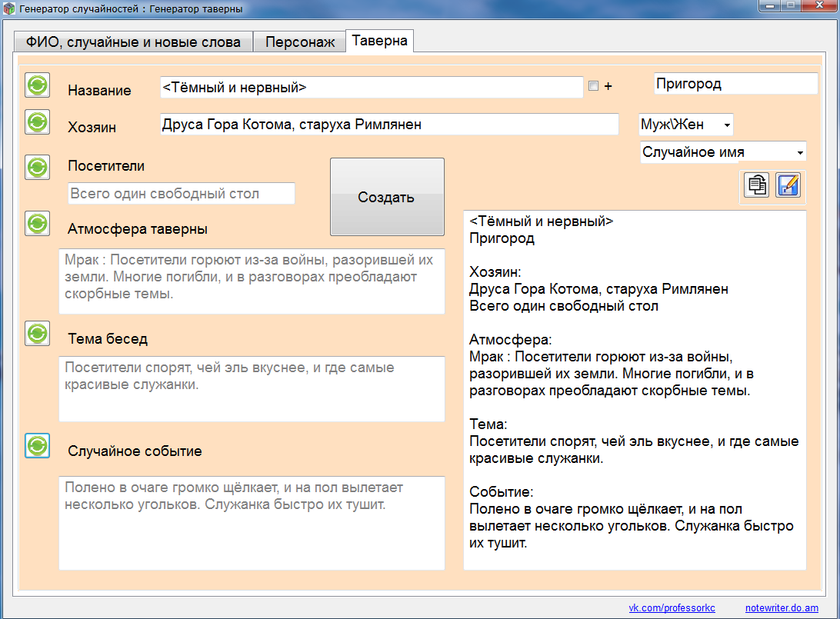This screenshot has height=619, width=840.
Task: Toggle the checkbox next to the plus sign
Action: coord(593,86)
